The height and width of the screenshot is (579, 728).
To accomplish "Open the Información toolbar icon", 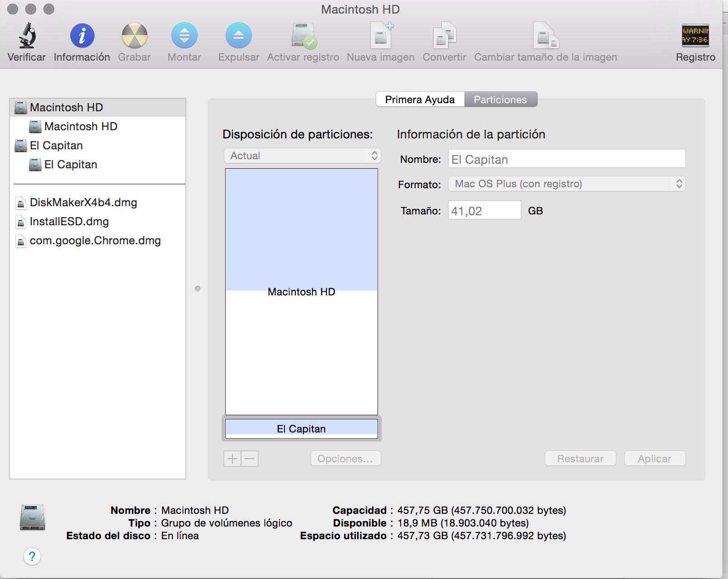I will point(82,36).
